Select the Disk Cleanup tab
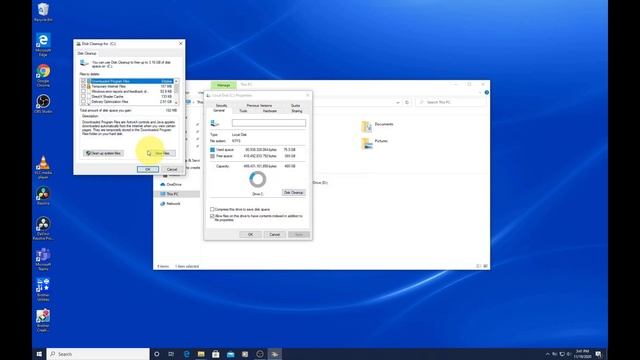640x360 pixels. click(x=87, y=53)
